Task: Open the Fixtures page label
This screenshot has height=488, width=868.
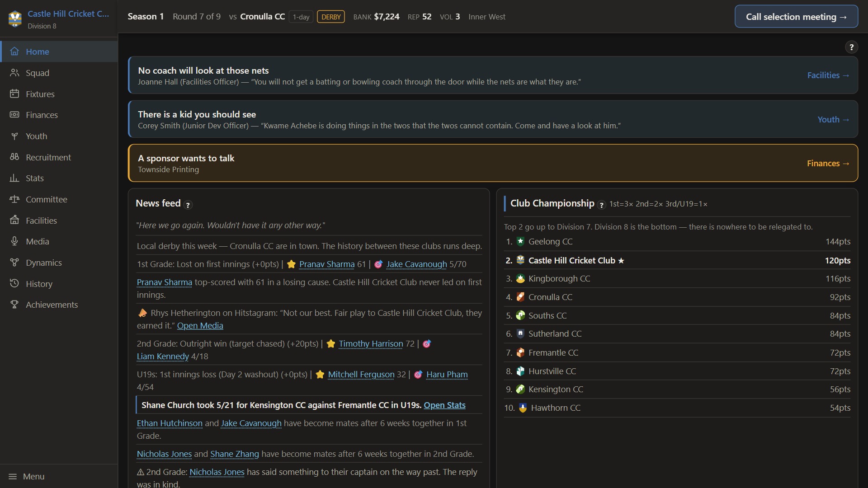Action: 40,94
